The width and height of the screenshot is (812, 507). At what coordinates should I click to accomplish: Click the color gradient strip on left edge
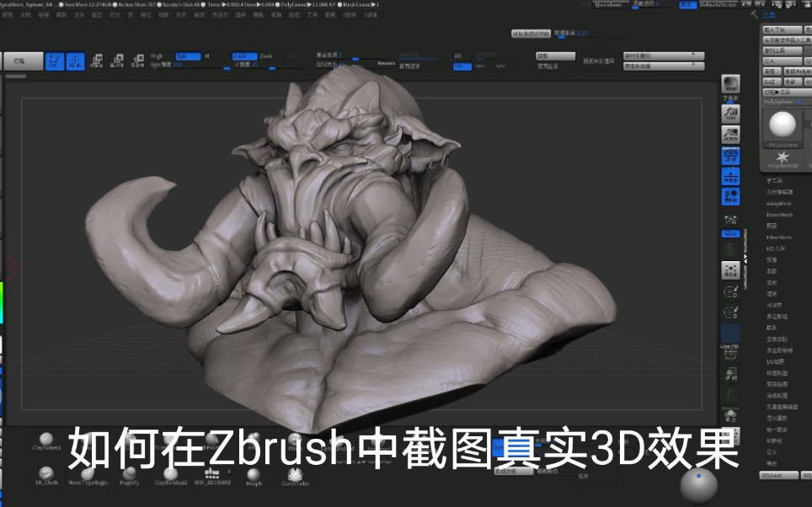click(x=2, y=302)
